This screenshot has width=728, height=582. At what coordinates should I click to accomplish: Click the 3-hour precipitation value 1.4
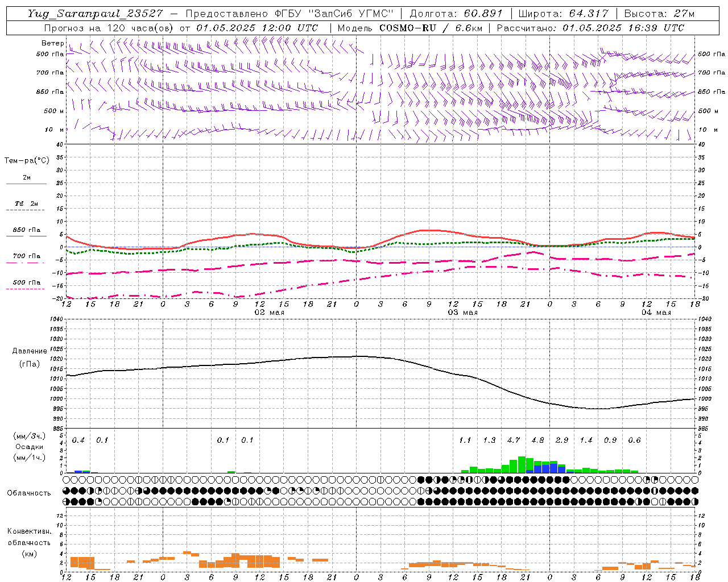pos(586,440)
